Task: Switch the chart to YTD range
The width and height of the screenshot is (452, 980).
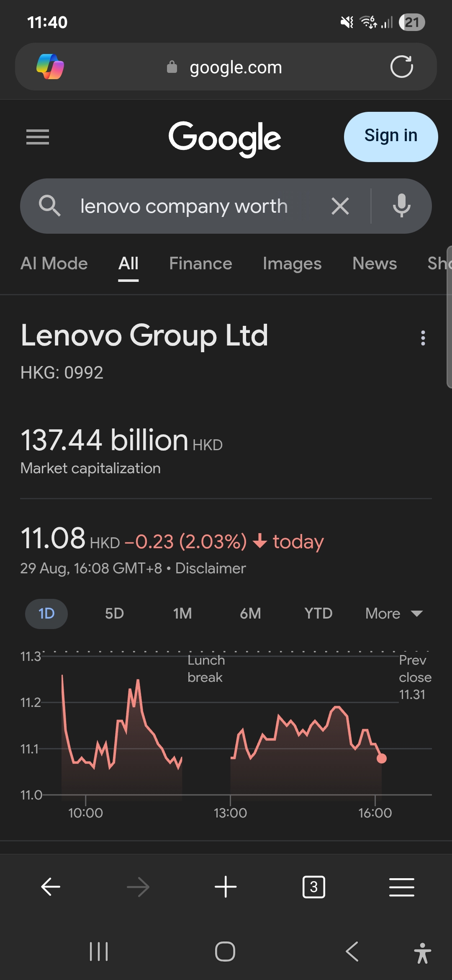Action: [318, 614]
